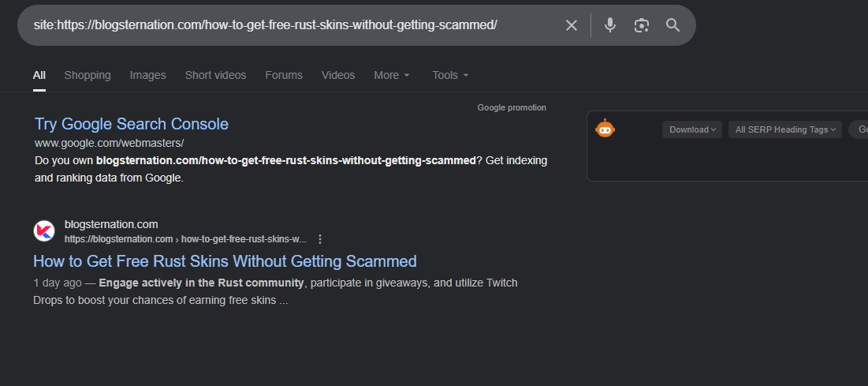Image resolution: width=868 pixels, height=386 pixels.
Task: Open search by image (Lens)
Action: pyautogui.click(x=642, y=25)
